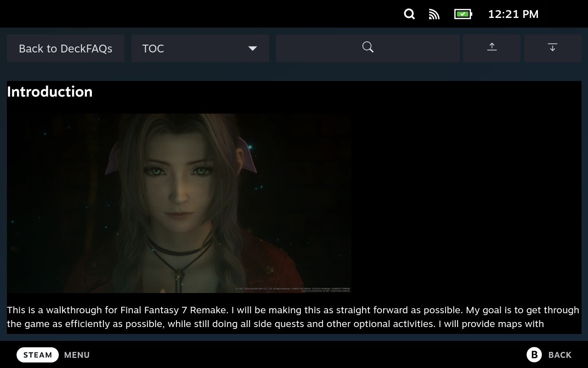Click the 12:21 PM clock
The image size is (588, 368).
click(513, 14)
